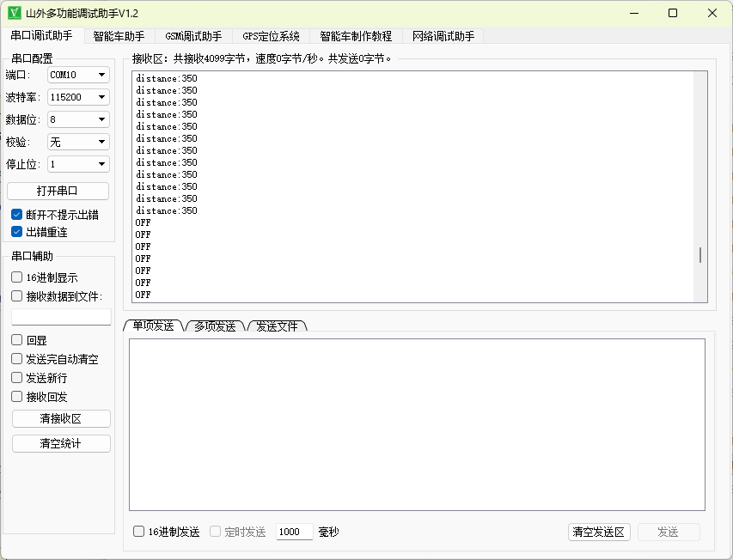
Task: Uncheck 断开不提示出错 checkbox
Action: pyautogui.click(x=17, y=215)
